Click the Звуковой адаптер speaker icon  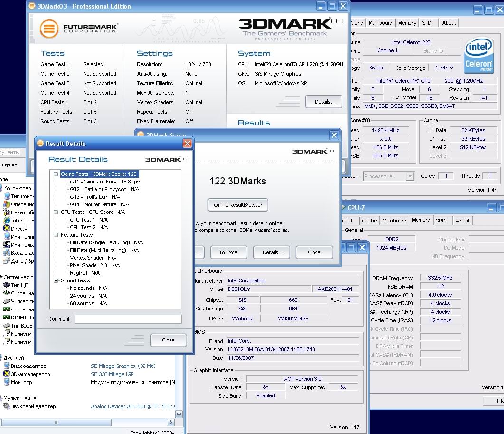(x=6, y=406)
